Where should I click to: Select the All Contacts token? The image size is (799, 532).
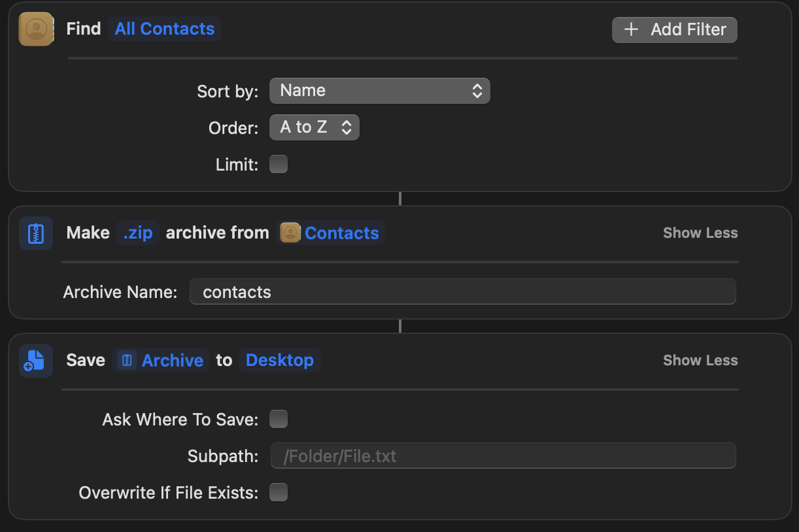coord(165,29)
